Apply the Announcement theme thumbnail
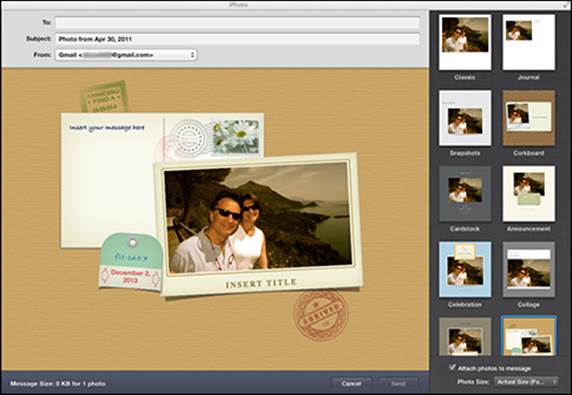Image resolution: width=572 pixels, height=395 pixels. [x=529, y=194]
